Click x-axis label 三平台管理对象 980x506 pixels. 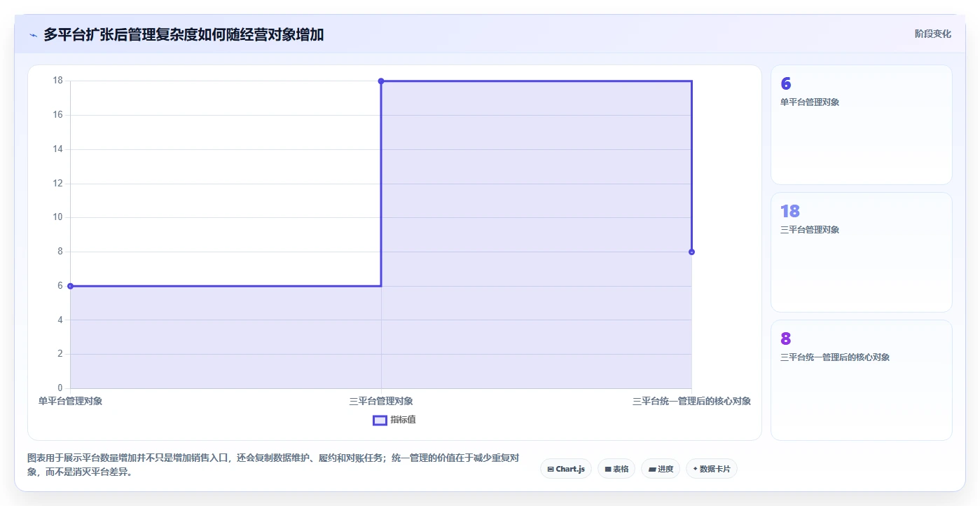(x=381, y=401)
